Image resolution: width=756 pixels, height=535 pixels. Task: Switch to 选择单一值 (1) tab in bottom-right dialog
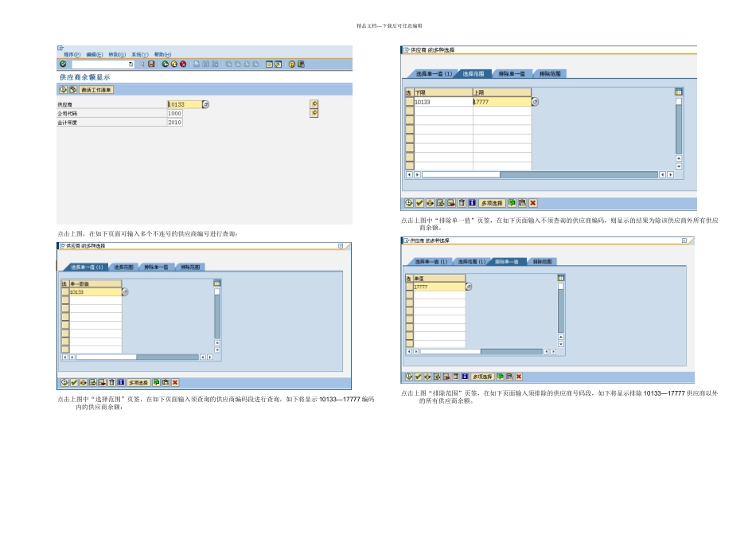[x=431, y=261]
